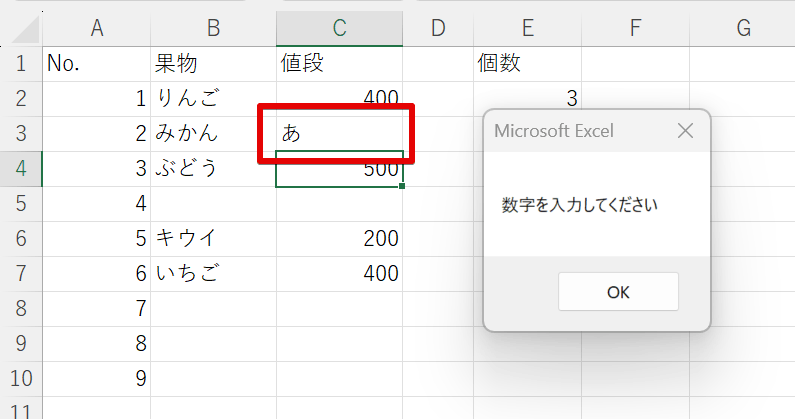This screenshot has width=795, height=419.
Task: Select column E header
Action: pyautogui.click(x=527, y=28)
